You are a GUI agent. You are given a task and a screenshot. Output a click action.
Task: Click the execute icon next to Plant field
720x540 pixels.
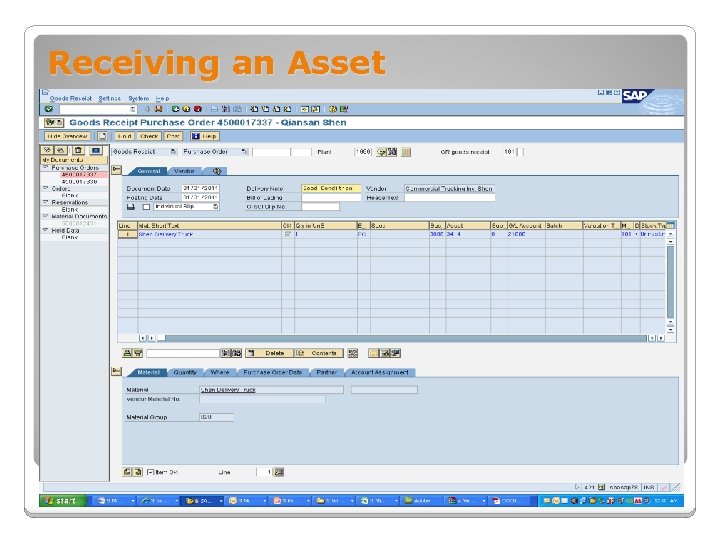coord(381,152)
